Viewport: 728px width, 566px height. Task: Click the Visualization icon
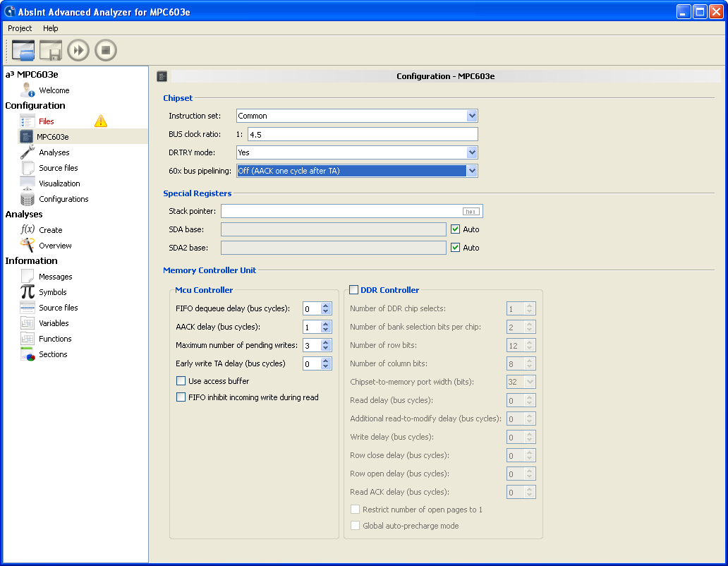28,183
